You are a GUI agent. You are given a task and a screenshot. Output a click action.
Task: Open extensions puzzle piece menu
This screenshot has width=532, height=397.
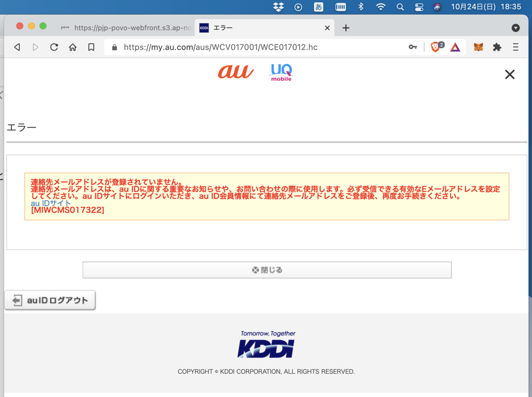tap(497, 47)
